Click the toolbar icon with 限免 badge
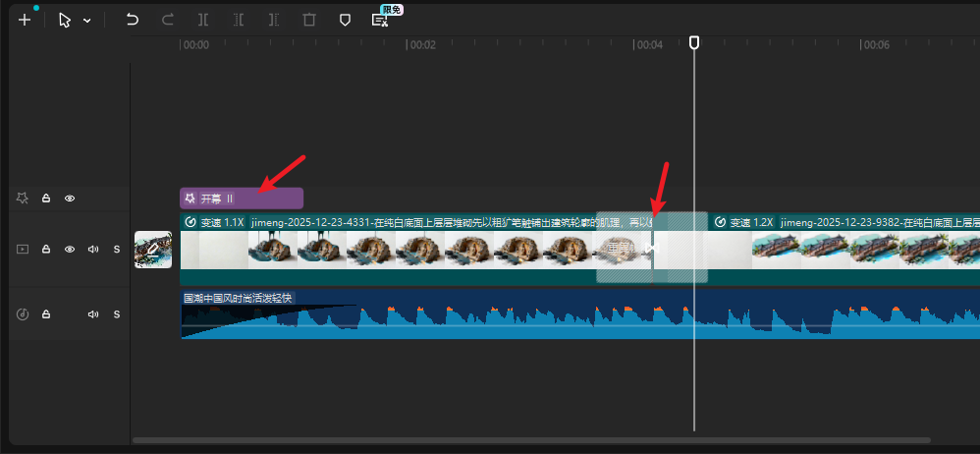Screen dimensions: 980x454 [x=379, y=20]
